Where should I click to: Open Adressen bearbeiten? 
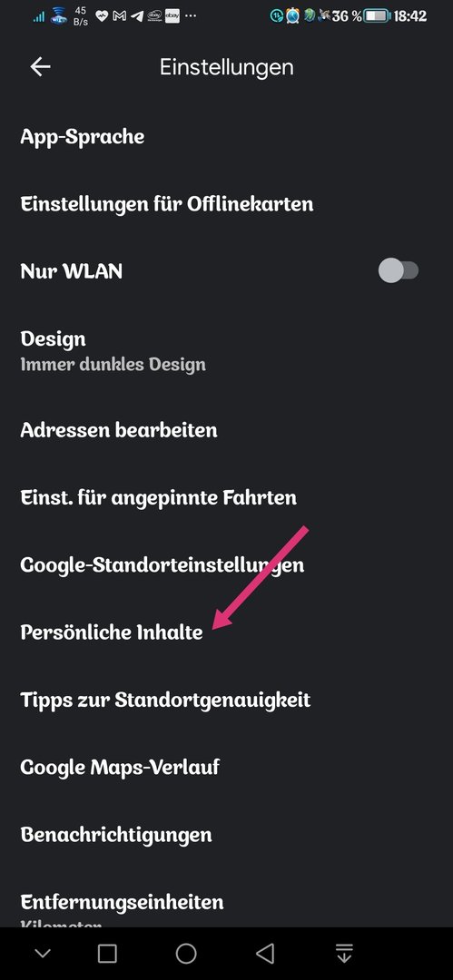(227, 430)
